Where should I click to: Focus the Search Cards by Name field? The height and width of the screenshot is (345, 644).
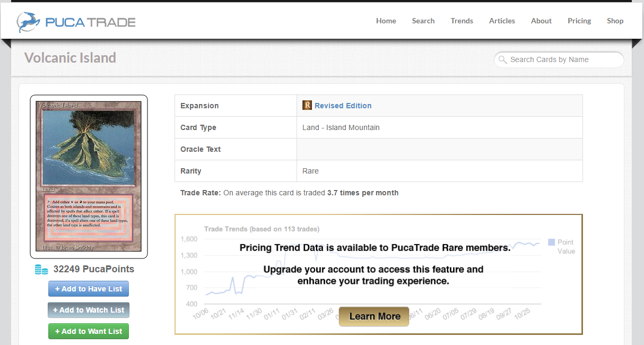click(559, 59)
